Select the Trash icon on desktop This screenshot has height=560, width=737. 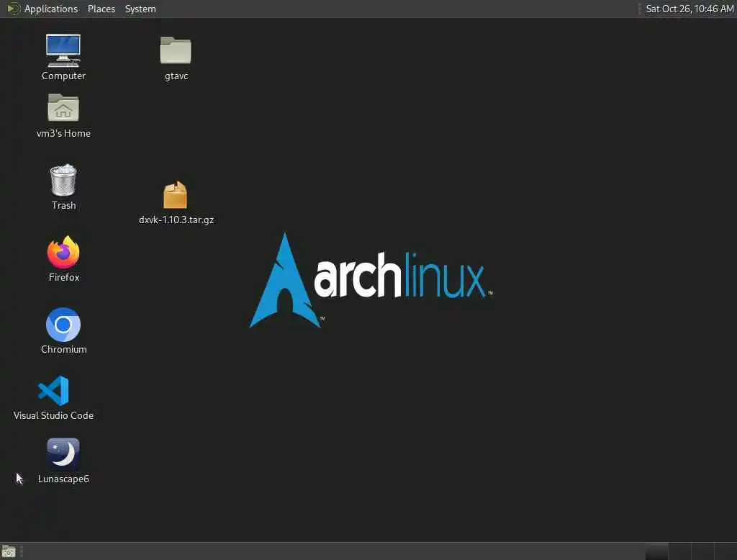coord(63,180)
